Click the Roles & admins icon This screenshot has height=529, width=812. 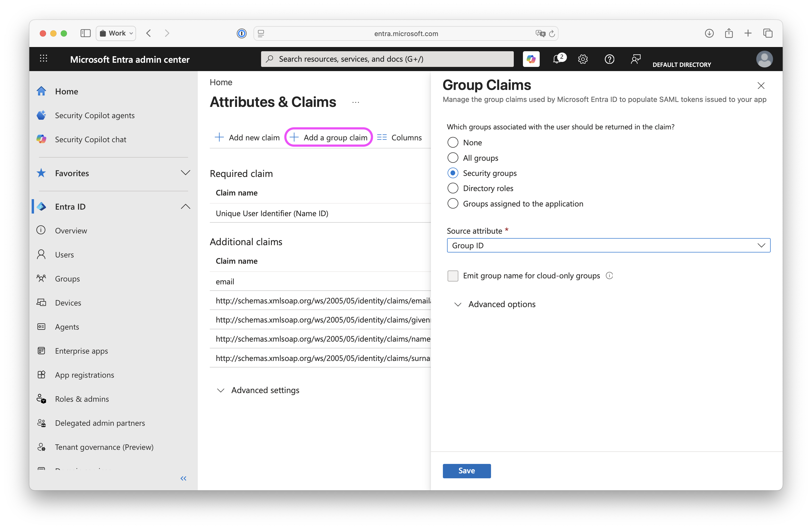[41, 399]
